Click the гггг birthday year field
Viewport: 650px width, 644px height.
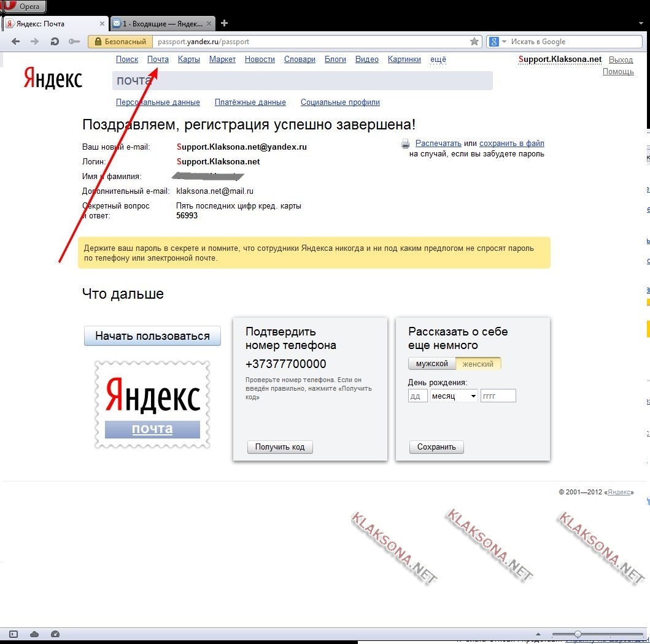click(x=498, y=396)
